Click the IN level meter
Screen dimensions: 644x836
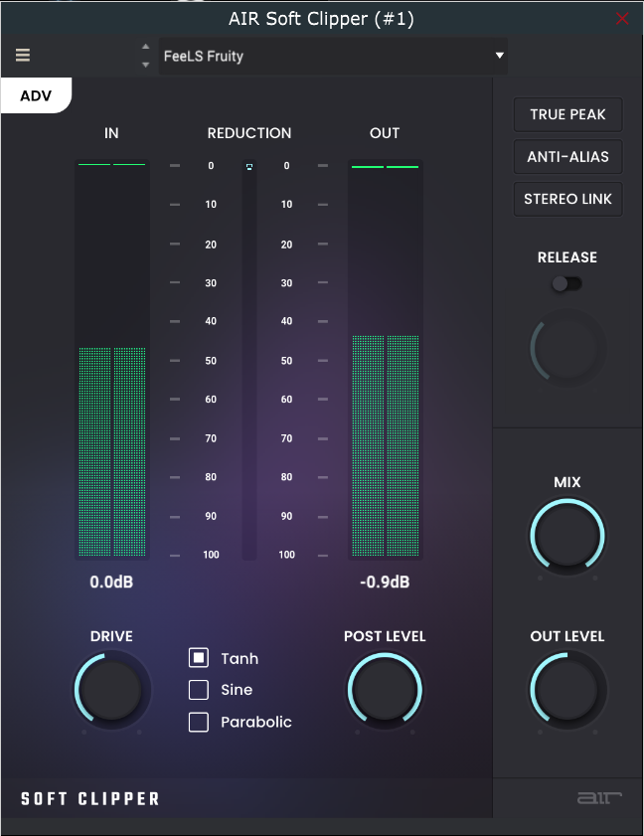click(112, 360)
